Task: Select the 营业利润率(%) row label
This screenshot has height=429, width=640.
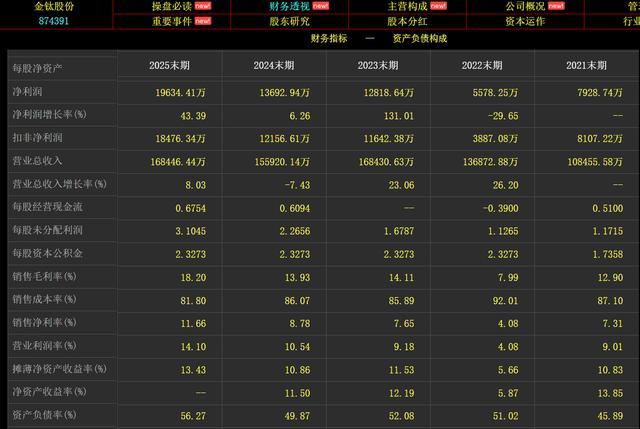Action: (44, 346)
